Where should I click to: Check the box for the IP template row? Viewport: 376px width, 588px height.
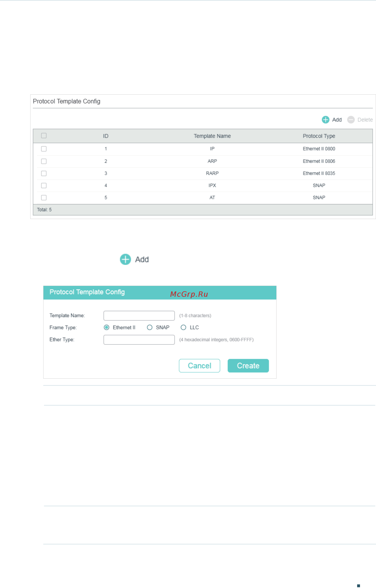click(44, 149)
